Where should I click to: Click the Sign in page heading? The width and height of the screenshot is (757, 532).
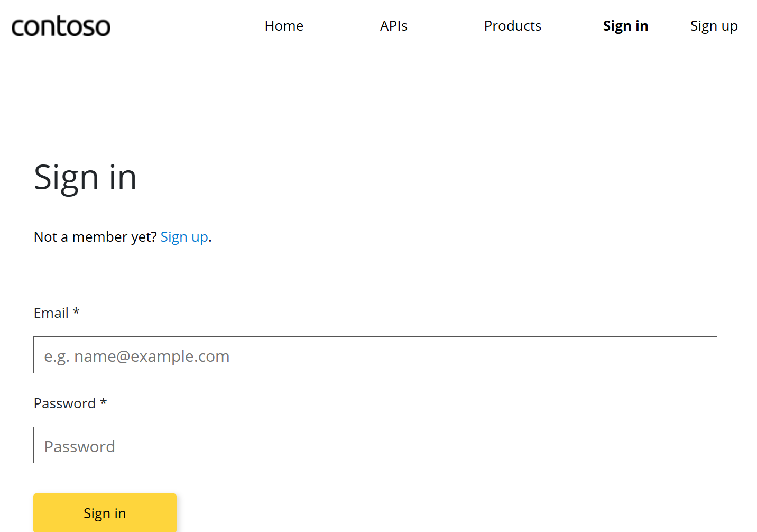click(85, 178)
